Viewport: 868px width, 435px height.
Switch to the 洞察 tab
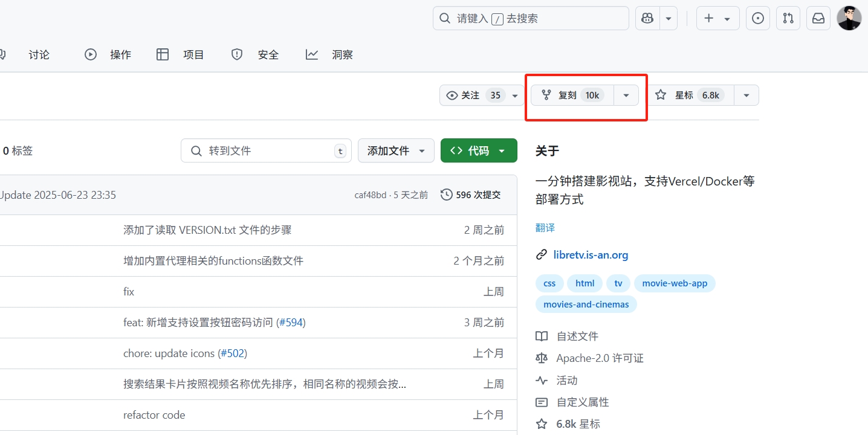tap(329, 54)
